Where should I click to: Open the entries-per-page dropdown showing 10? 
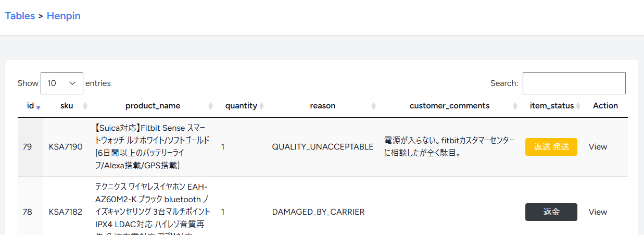61,83
